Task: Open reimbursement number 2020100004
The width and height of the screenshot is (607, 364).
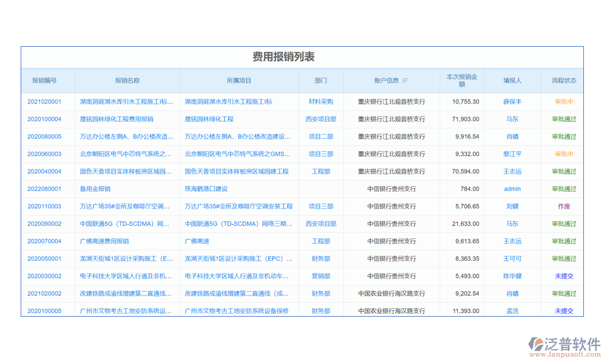Action: click(x=44, y=120)
